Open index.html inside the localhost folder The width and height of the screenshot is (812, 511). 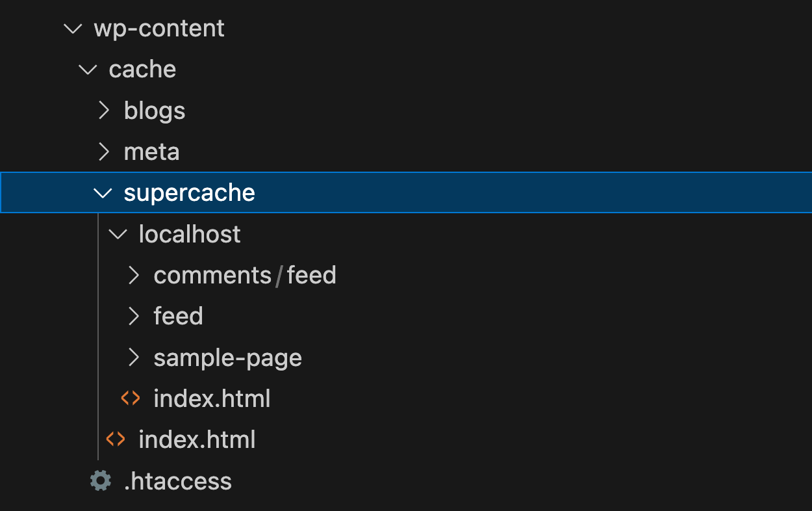[x=212, y=399]
